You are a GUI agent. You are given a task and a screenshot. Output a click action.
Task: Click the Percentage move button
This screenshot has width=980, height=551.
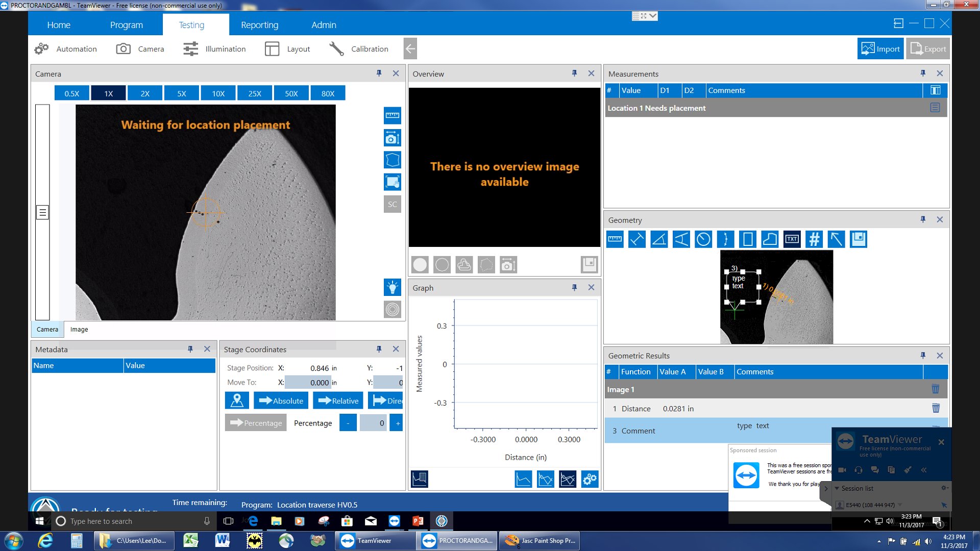(256, 422)
